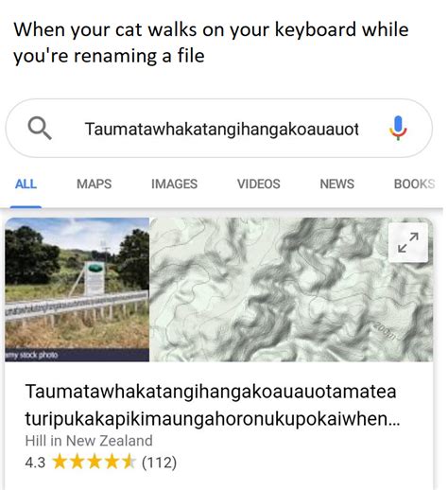Open the BOOKS tab
Screen dimensions: 448x490
click(x=414, y=184)
